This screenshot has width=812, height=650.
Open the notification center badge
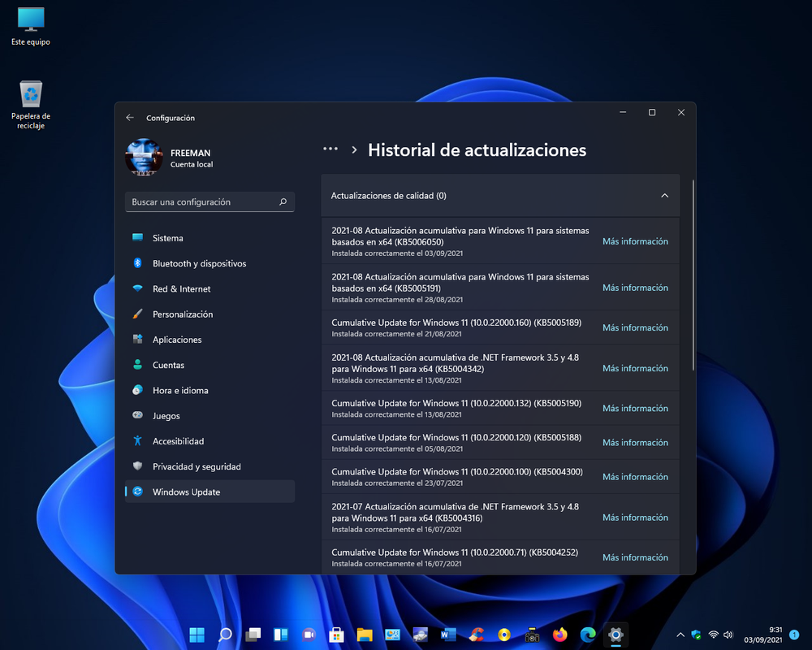tap(794, 635)
